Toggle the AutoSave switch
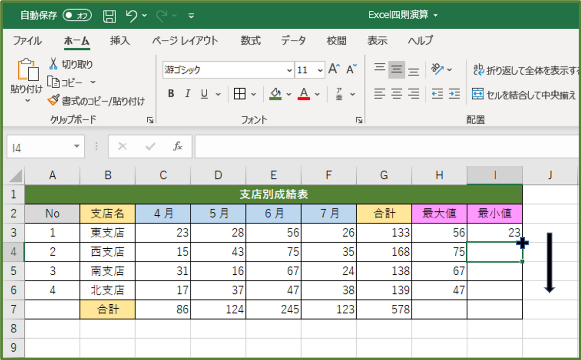This screenshot has height=360, width=581. click(77, 15)
